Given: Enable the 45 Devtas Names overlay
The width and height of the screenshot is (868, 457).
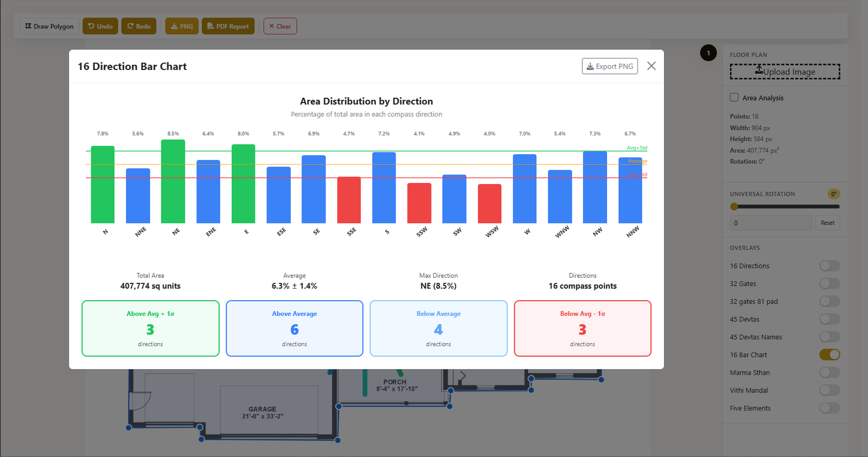Looking at the screenshot, I should [829, 337].
